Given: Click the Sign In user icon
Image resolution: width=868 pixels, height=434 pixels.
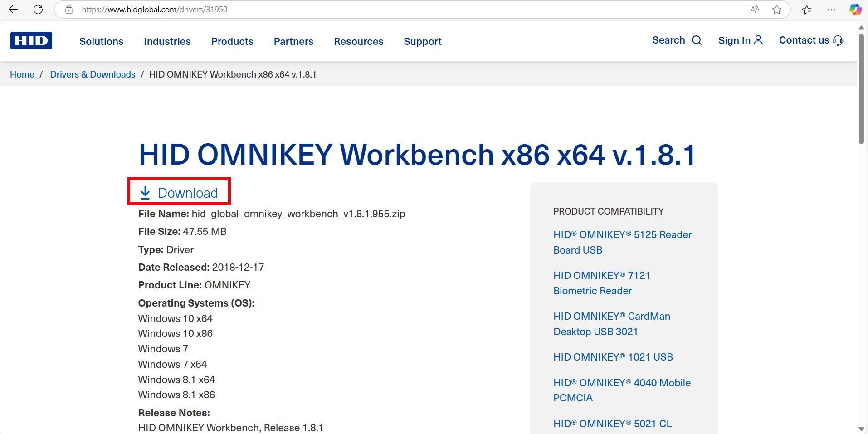Looking at the screenshot, I should [x=758, y=40].
